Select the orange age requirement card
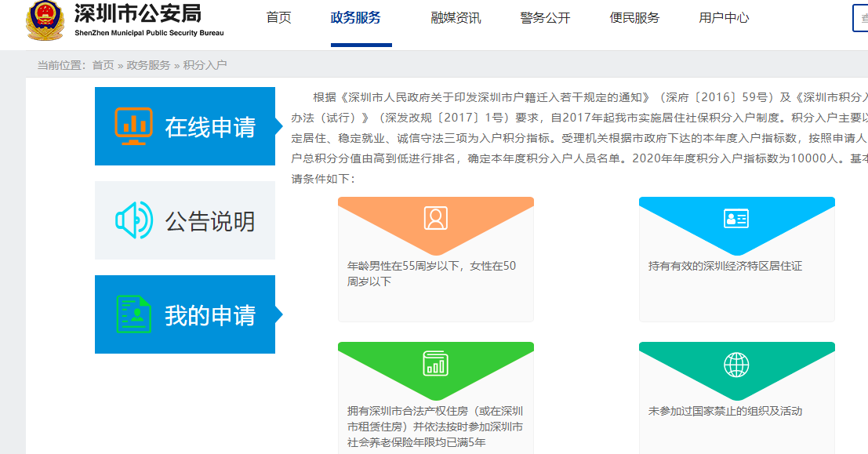This screenshot has width=868, height=454. pos(435,259)
